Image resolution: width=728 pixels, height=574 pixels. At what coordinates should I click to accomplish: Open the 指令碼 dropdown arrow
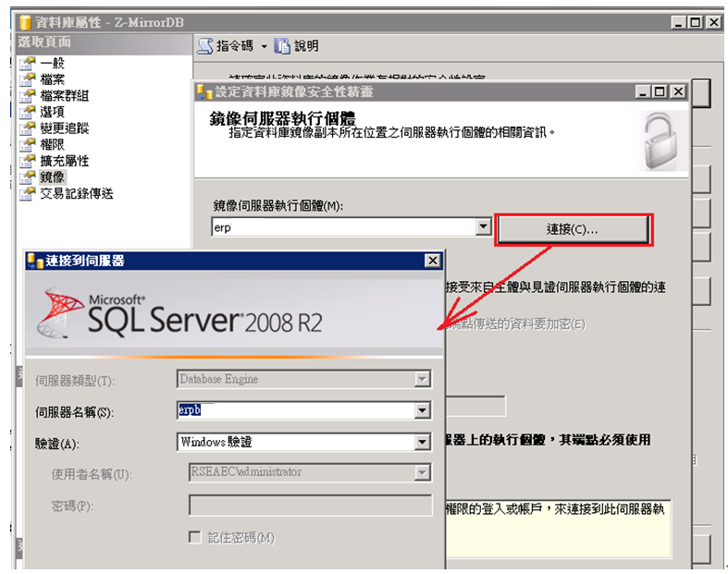264,46
